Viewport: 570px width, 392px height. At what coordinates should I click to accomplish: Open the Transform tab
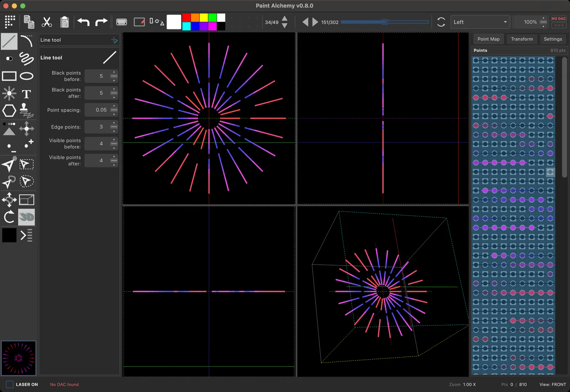[522, 39]
